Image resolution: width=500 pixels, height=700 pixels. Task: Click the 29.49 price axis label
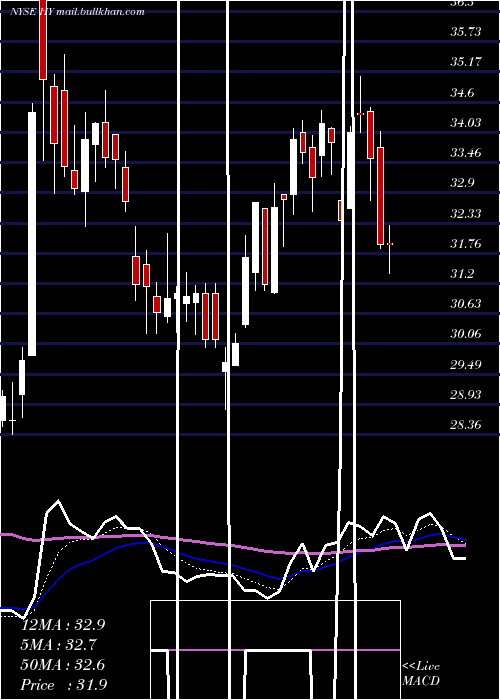(x=466, y=364)
